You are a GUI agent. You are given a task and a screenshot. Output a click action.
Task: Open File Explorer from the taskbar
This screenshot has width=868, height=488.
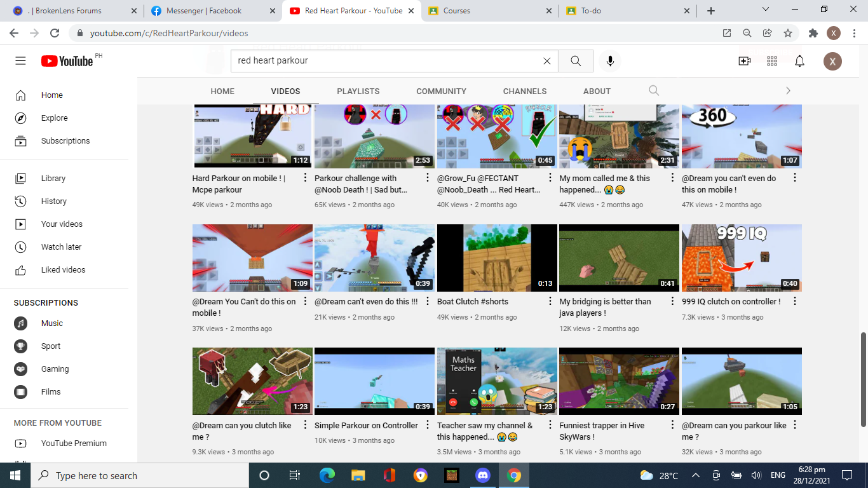[x=358, y=475]
